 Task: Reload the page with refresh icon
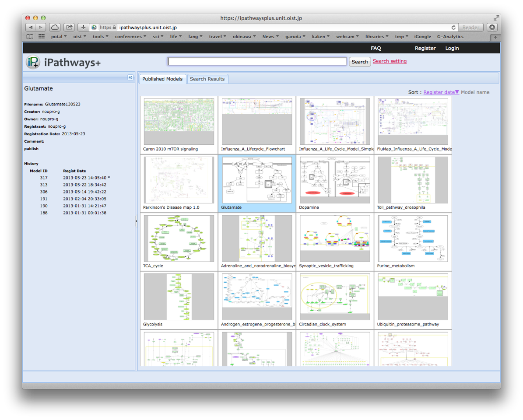point(453,27)
